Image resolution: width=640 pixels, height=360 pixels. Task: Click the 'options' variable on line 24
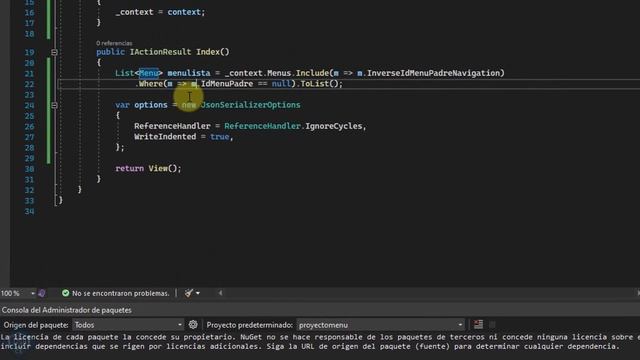click(x=151, y=105)
